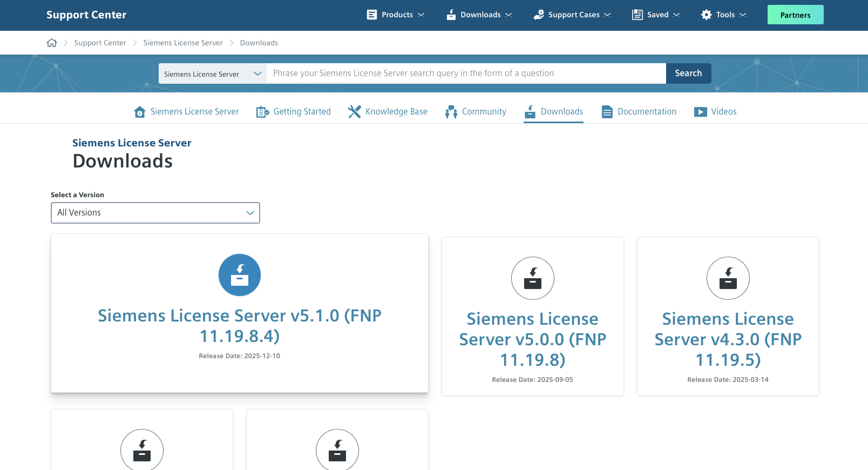Expand the Support Cases menu chevron

tap(607, 15)
